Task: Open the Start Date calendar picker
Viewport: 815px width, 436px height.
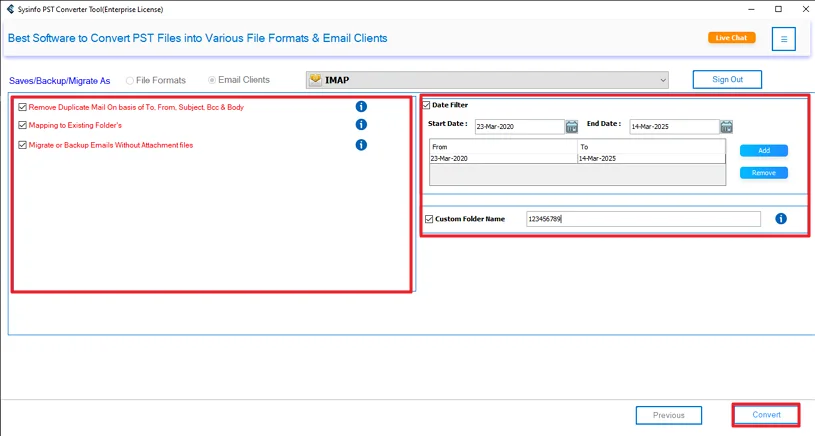Action: (572, 126)
